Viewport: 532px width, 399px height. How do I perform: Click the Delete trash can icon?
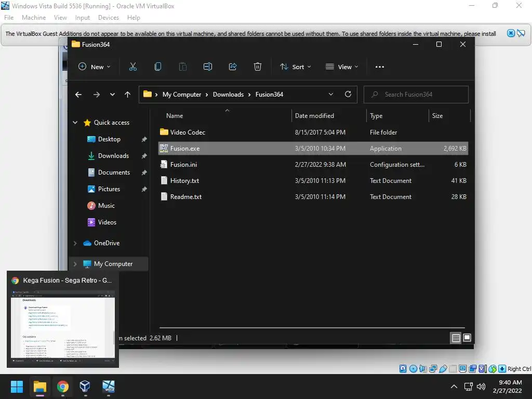coord(258,67)
